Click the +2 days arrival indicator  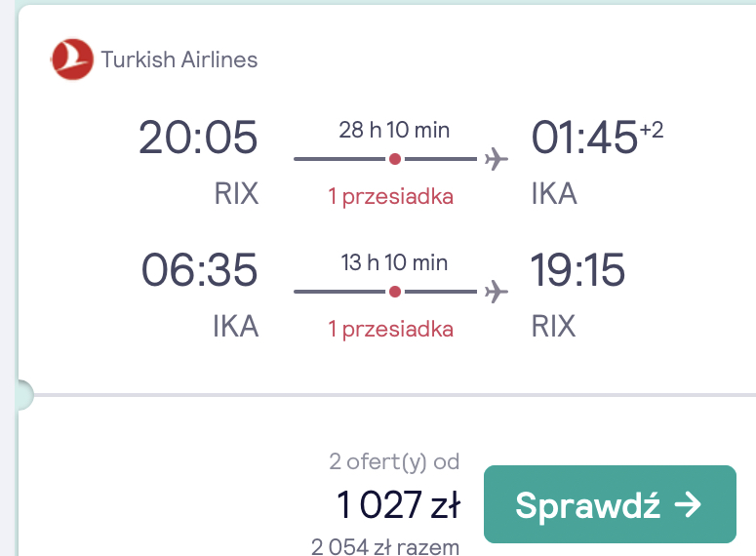pos(652,130)
